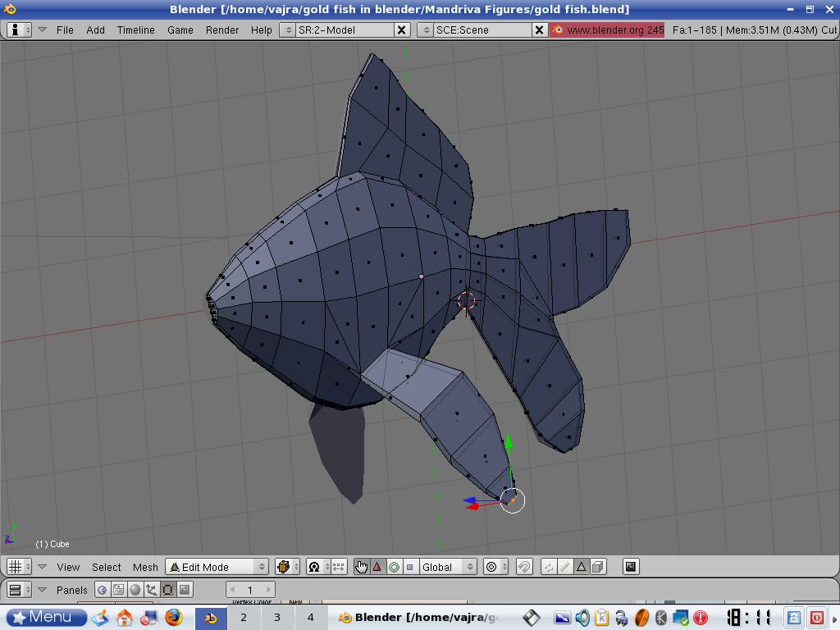Open the Render menu
840x630 pixels.
(222, 30)
